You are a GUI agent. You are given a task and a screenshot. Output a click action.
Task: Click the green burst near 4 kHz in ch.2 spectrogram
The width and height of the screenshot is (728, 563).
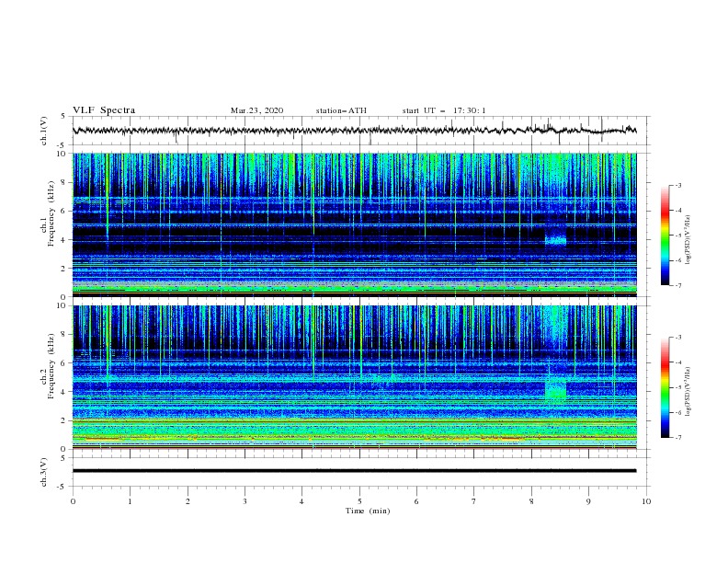pyautogui.click(x=555, y=389)
